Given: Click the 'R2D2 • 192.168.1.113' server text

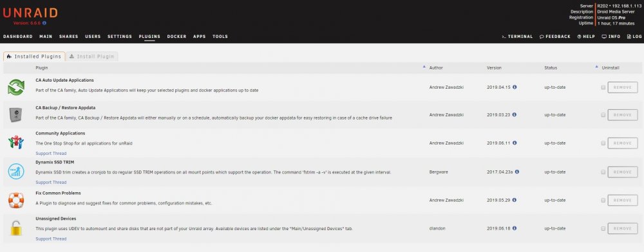Looking at the screenshot, I should point(619,6).
